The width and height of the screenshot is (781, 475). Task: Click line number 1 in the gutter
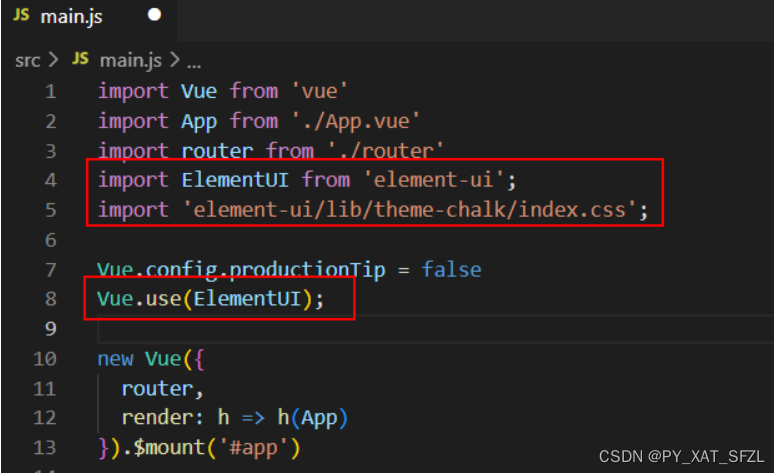click(x=51, y=92)
